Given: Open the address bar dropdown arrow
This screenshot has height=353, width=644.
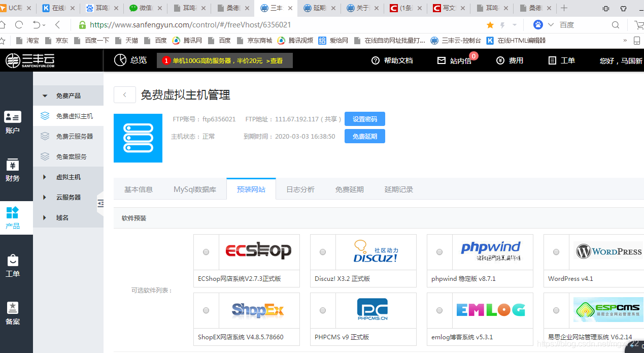Looking at the screenshot, I should (x=515, y=25).
